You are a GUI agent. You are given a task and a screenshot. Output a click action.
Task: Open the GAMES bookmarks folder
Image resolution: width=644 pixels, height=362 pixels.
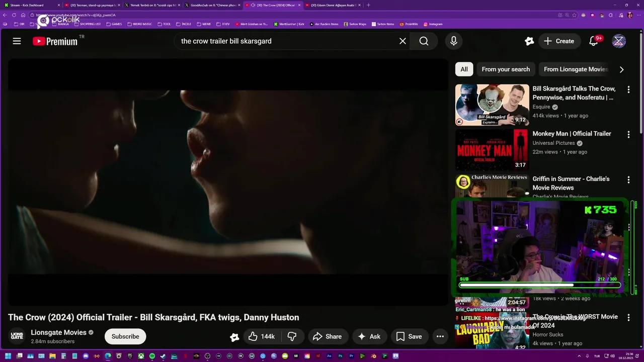click(114, 24)
